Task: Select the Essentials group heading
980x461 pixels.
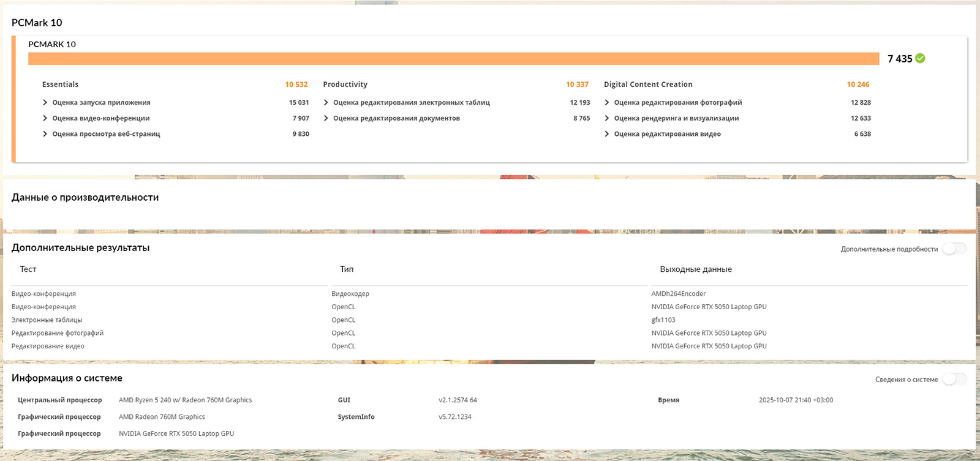Action: point(60,84)
